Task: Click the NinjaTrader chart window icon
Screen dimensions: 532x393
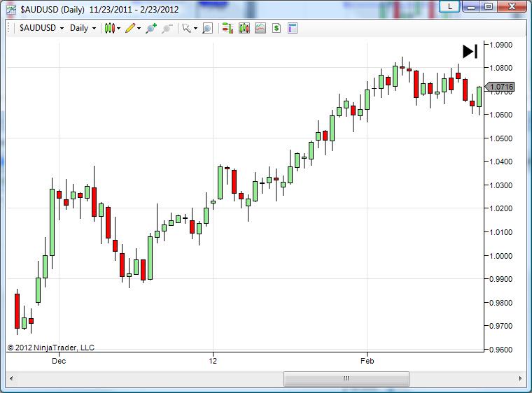Action: 11,10
